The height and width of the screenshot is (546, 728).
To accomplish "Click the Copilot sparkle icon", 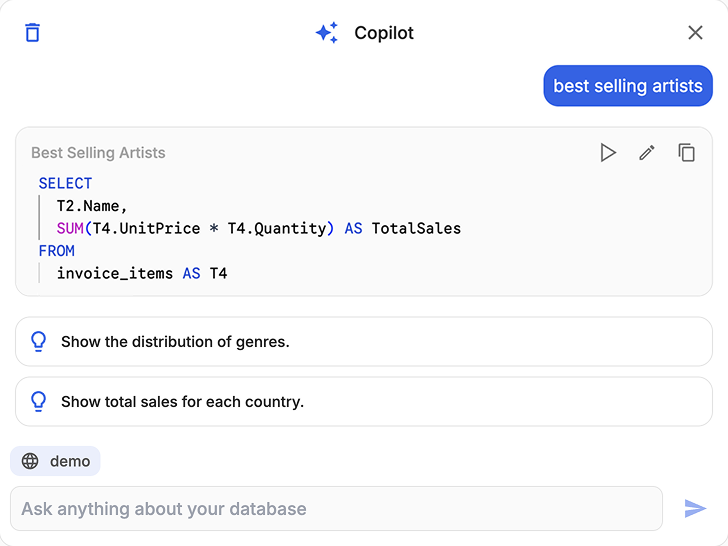I will [326, 33].
